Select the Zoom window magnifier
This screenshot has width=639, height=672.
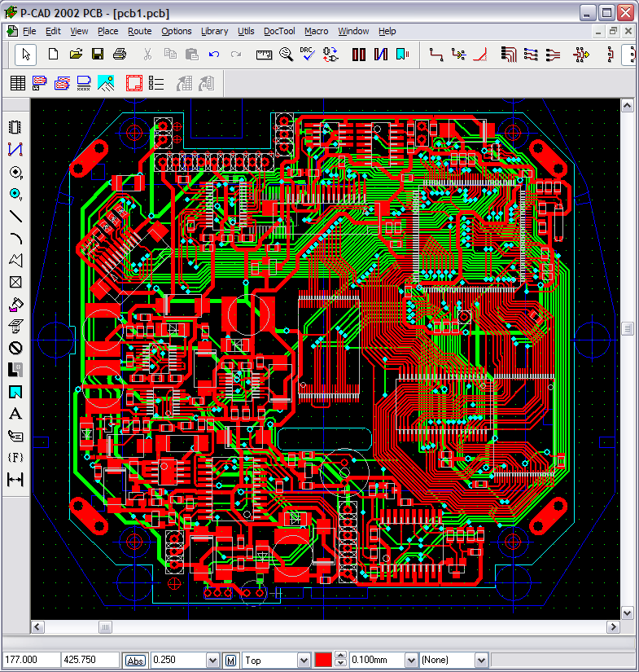pyautogui.click(x=286, y=55)
